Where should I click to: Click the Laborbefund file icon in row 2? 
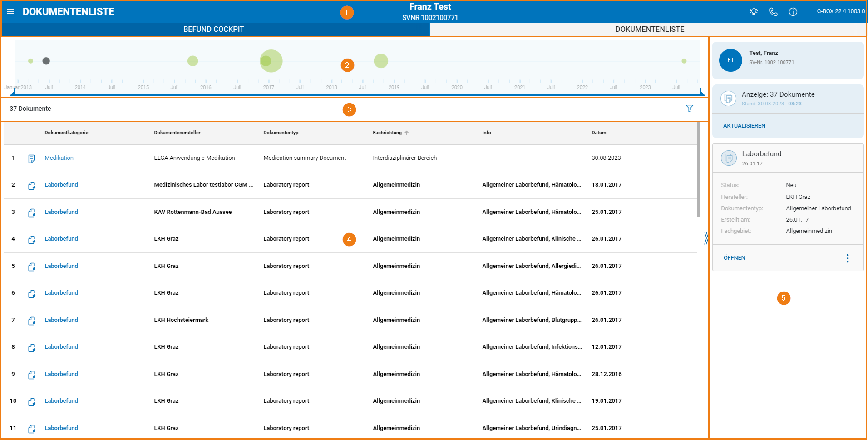[x=32, y=185]
